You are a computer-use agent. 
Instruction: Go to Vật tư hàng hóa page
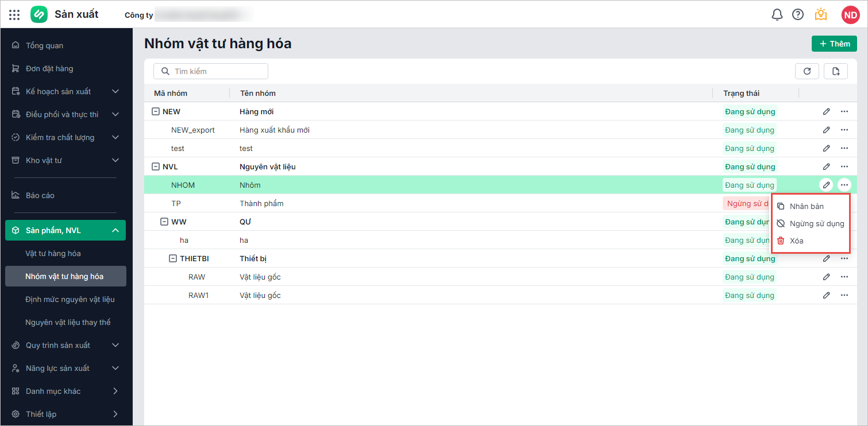point(53,253)
